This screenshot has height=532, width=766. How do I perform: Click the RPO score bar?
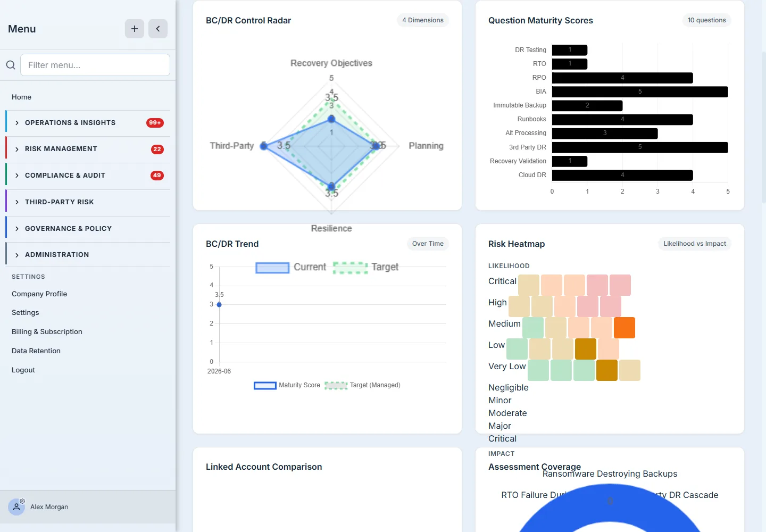pyautogui.click(x=622, y=78)
